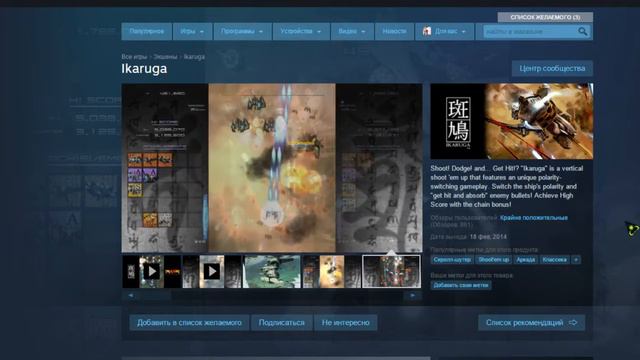Expand the Устройства dropdown menu
The width and height of the screenshot is (640, 360).
(x=301, y=31)
